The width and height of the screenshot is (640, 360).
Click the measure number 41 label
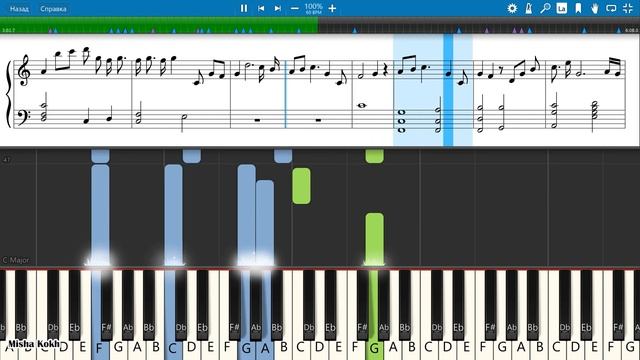tap(6, 160)
